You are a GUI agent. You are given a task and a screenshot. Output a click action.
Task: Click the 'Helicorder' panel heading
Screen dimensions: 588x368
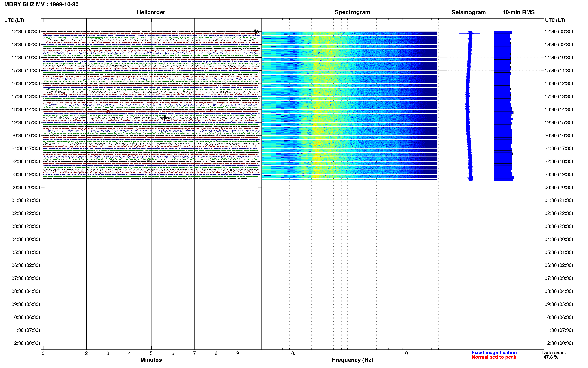[x=151, y=12]
